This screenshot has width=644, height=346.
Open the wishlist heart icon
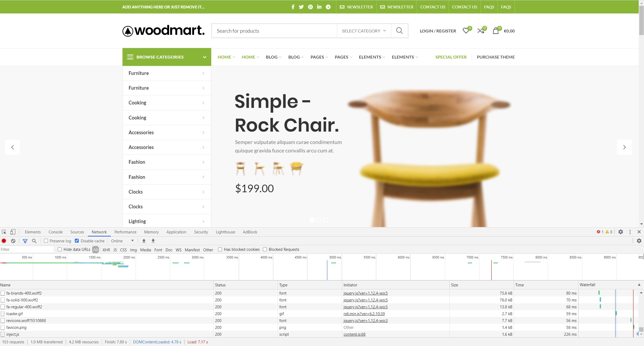click(466, 31)
